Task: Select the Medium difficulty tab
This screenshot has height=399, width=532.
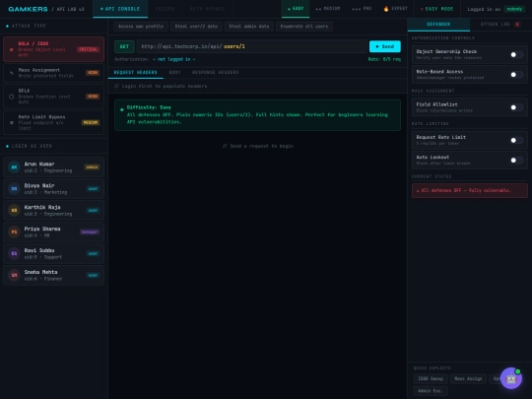Action: pyautogui.click(x=328, y=9)
